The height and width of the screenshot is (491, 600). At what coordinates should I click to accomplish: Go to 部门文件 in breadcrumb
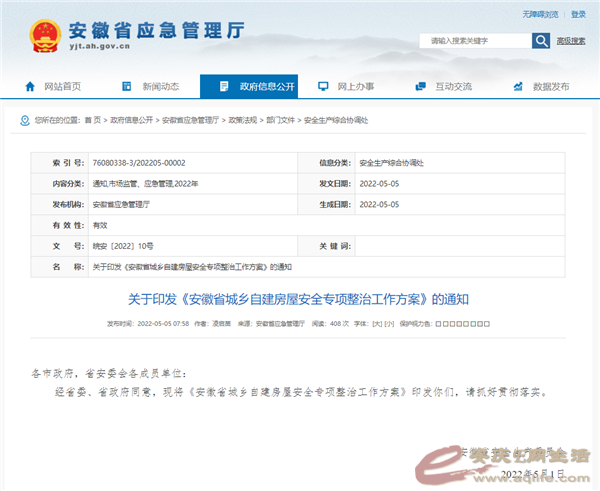[279, 119]
